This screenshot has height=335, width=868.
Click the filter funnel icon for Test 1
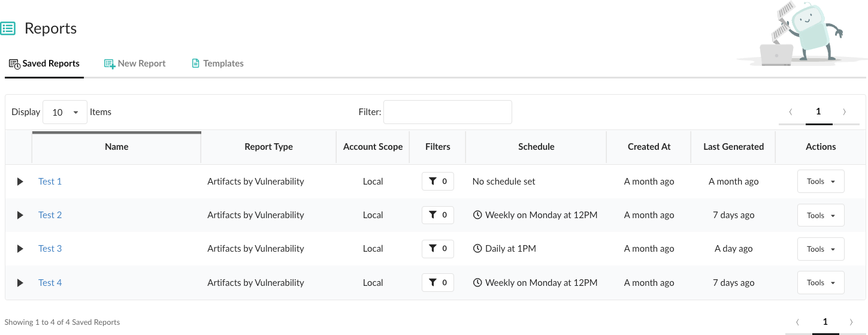(x=433, y=182)
